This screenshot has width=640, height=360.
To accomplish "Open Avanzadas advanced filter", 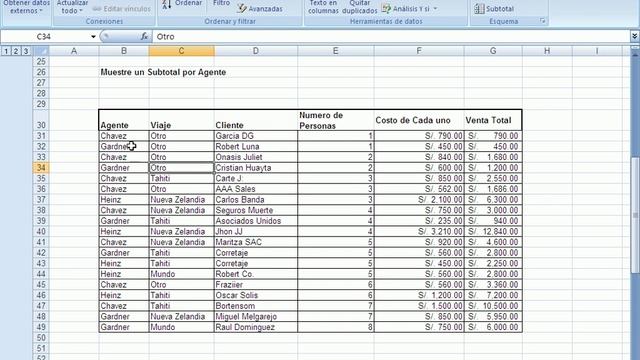I will [260, 8].
